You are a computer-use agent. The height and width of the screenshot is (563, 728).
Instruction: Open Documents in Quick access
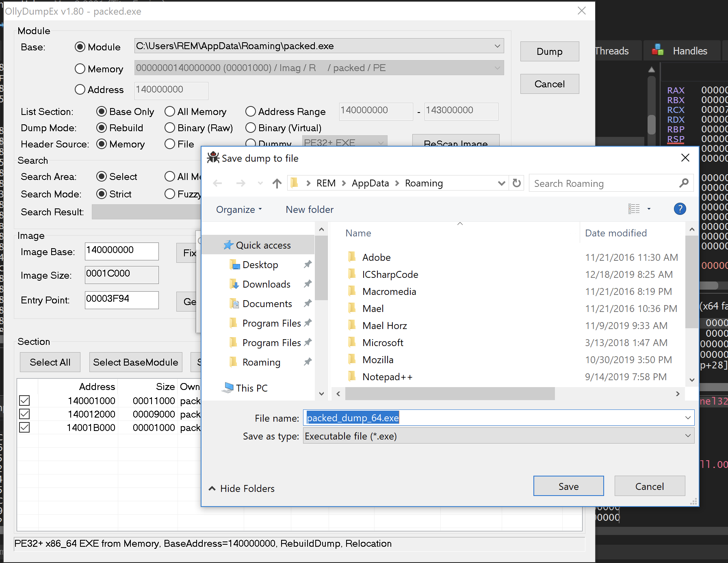pos(267,304)
